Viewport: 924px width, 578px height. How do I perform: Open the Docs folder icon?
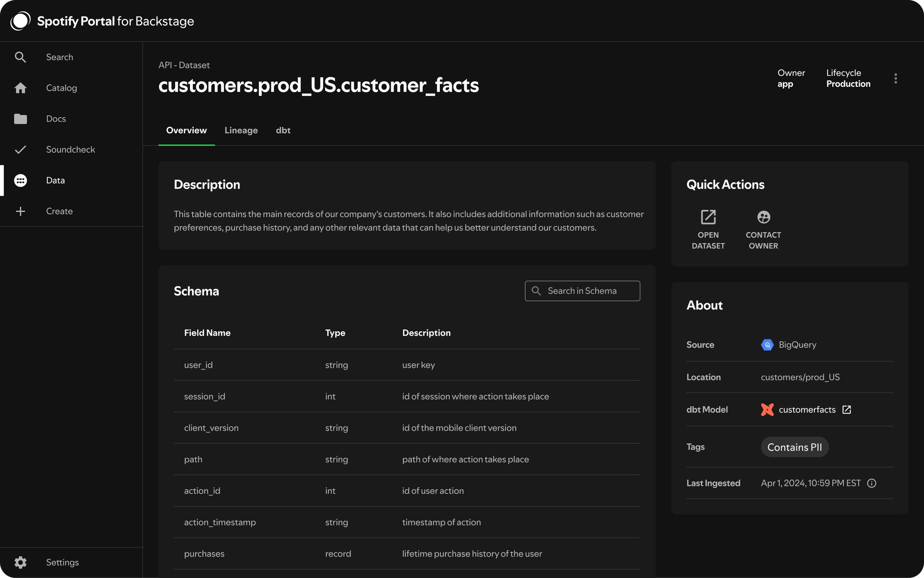tap(20, 119)
